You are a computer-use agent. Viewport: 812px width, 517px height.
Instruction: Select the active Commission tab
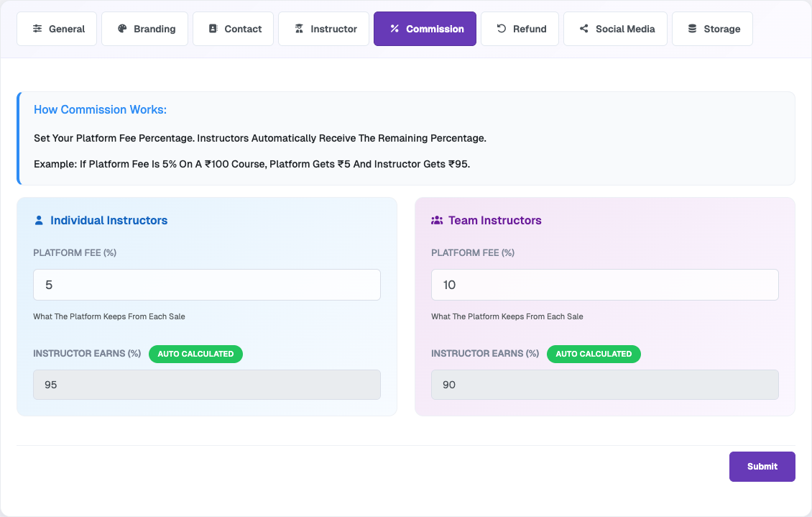[425, 29]
